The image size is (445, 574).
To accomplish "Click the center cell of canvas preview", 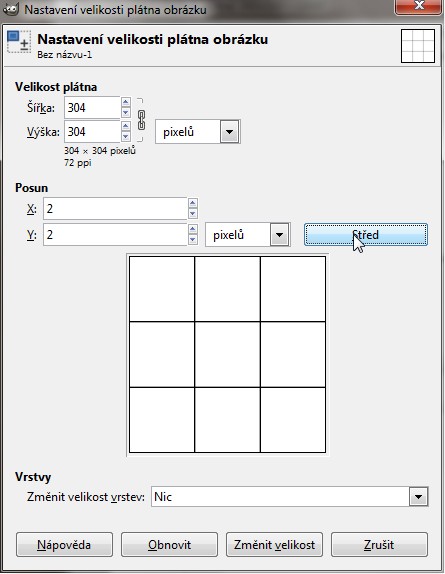I will pos(227,354).
